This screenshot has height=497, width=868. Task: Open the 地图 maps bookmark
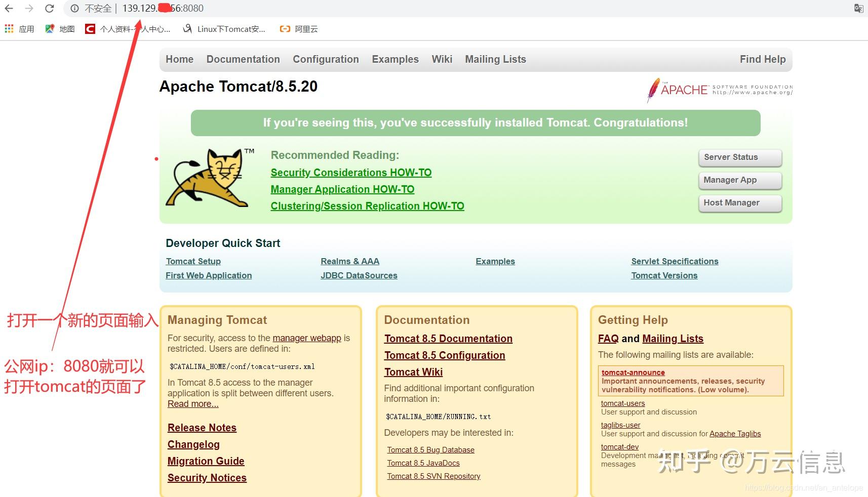(x=60, y=29)
